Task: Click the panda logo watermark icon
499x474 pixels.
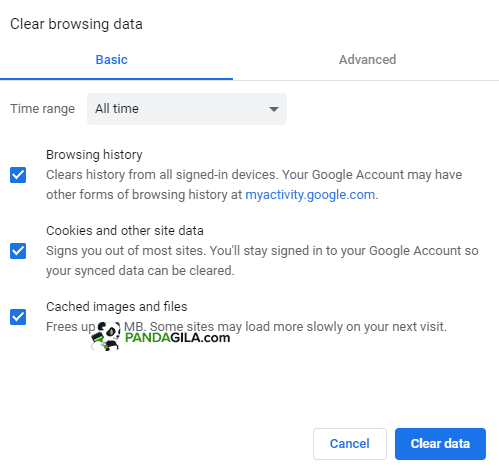Action: (106, 336)
